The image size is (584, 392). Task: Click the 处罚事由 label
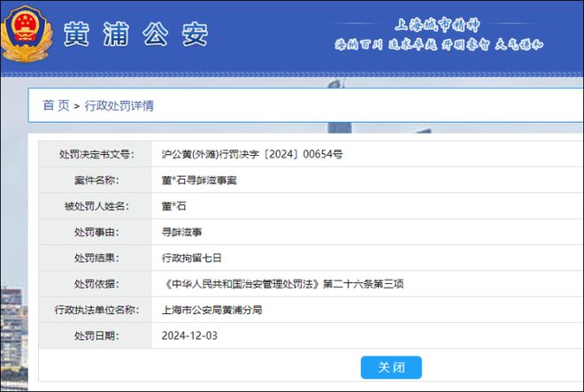pyautogui.click(x=96, y=232)
